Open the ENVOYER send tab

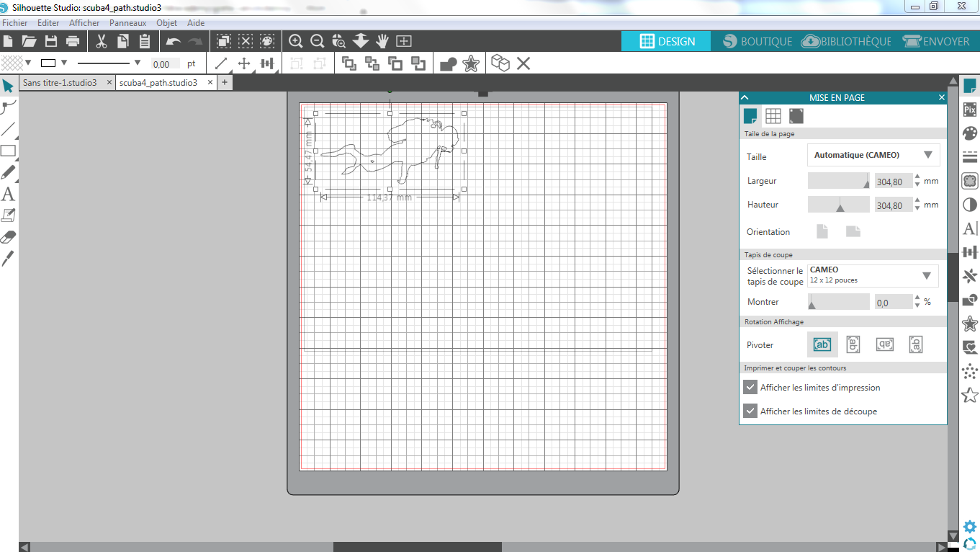coord(937,41)
